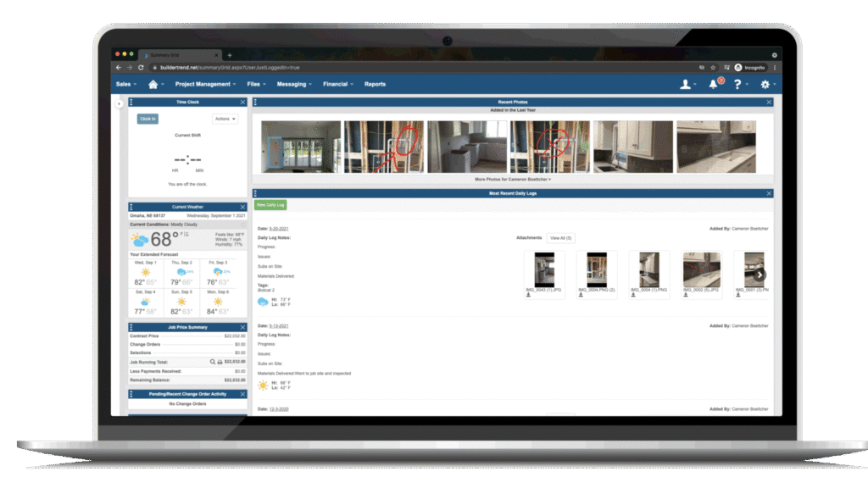Close the Job Price Summary panel
Image resolution: width=868 pixels, height=477 pixels.
pyautogui.click(x=242, y=327)
